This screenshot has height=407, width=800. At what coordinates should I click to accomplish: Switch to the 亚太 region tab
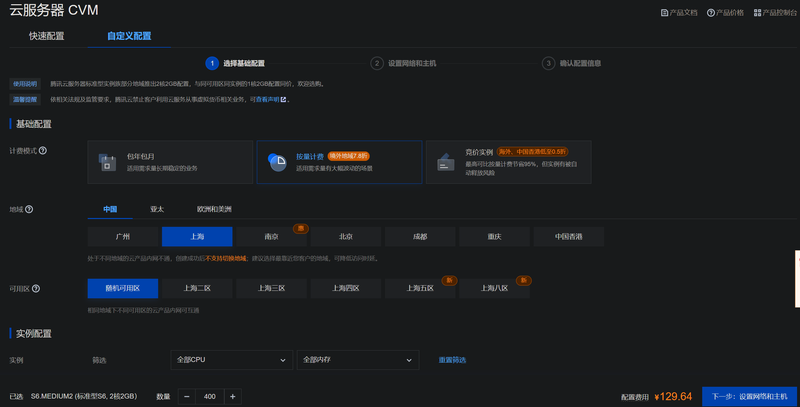[157, 209]
